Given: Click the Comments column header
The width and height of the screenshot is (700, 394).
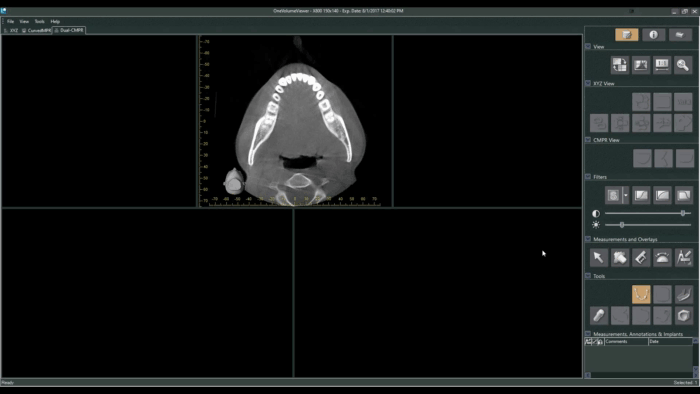Looking at the screenshot, I should coord(626,341).
